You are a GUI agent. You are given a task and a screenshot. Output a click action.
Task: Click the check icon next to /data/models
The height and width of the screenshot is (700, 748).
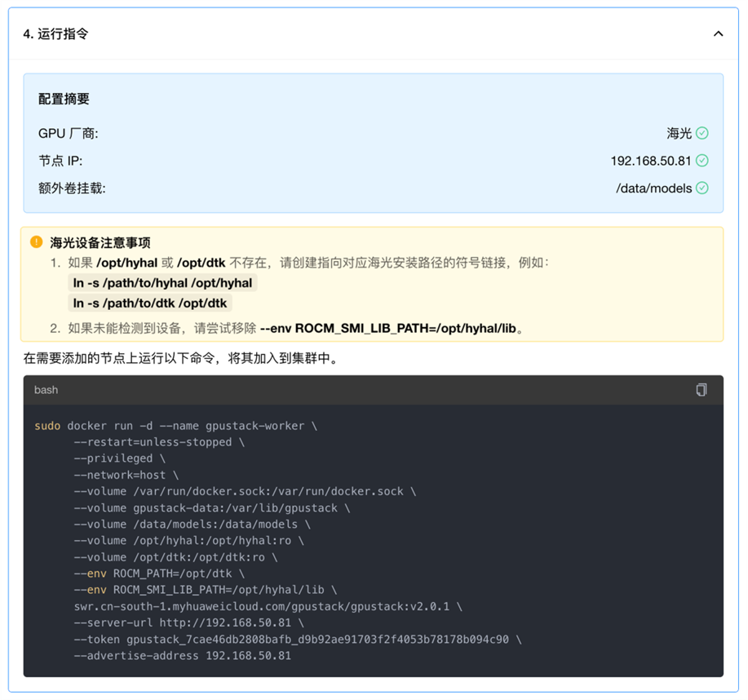point(702,188)
